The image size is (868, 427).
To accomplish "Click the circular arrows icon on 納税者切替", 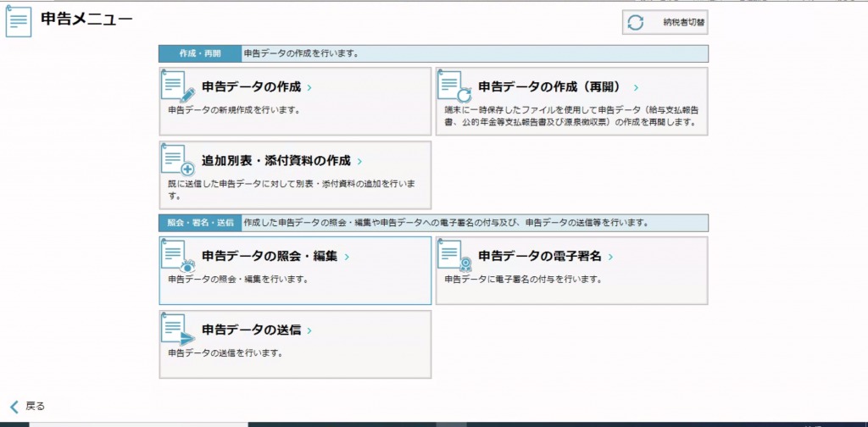I will pyautogui.click(x=636, y=23).
